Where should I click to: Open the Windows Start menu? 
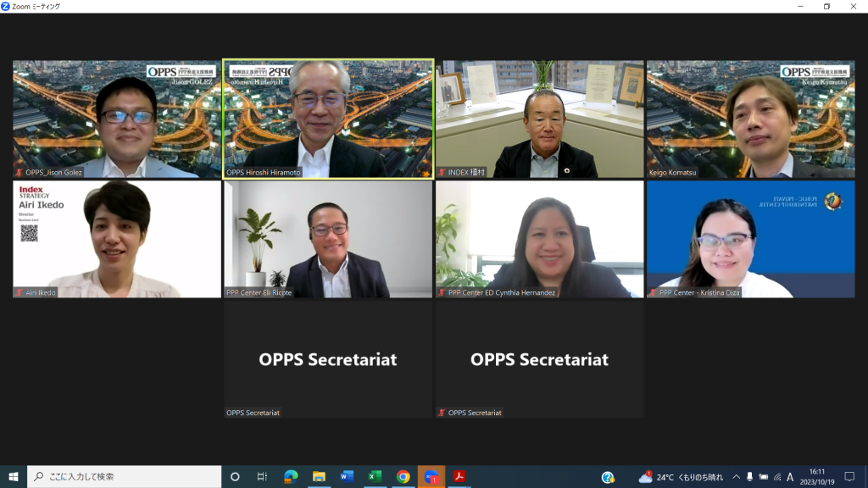pyautogui.click(x=14, y=476)
